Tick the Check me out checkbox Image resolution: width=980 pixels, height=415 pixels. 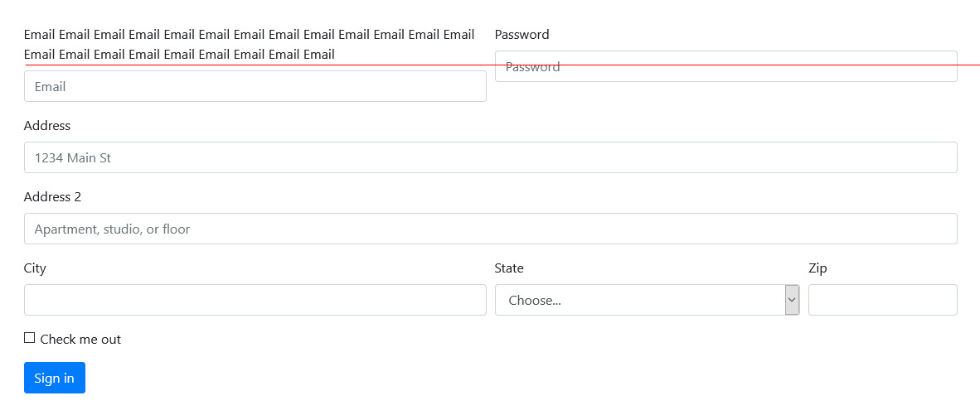(x=29, y=338)
